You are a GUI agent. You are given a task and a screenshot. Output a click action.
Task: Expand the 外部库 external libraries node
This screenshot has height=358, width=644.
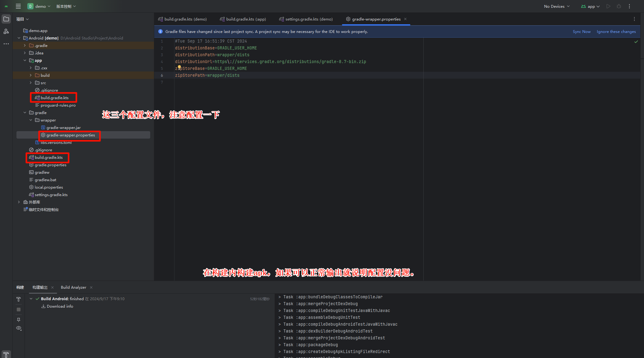(x=19, y=202)
